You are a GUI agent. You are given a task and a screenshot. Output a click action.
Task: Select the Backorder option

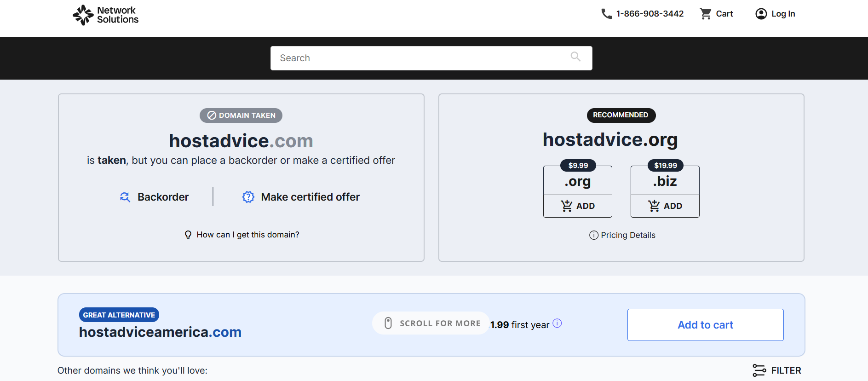click(x=163, y=197)
